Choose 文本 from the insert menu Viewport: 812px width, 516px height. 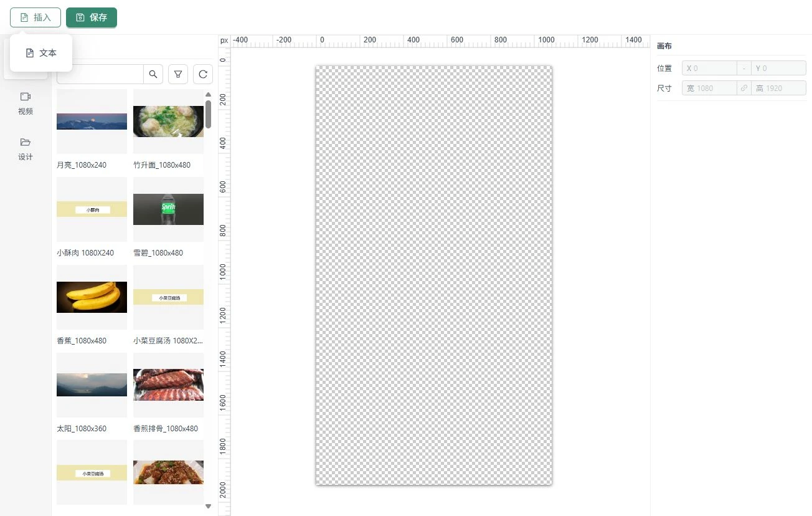41,53
